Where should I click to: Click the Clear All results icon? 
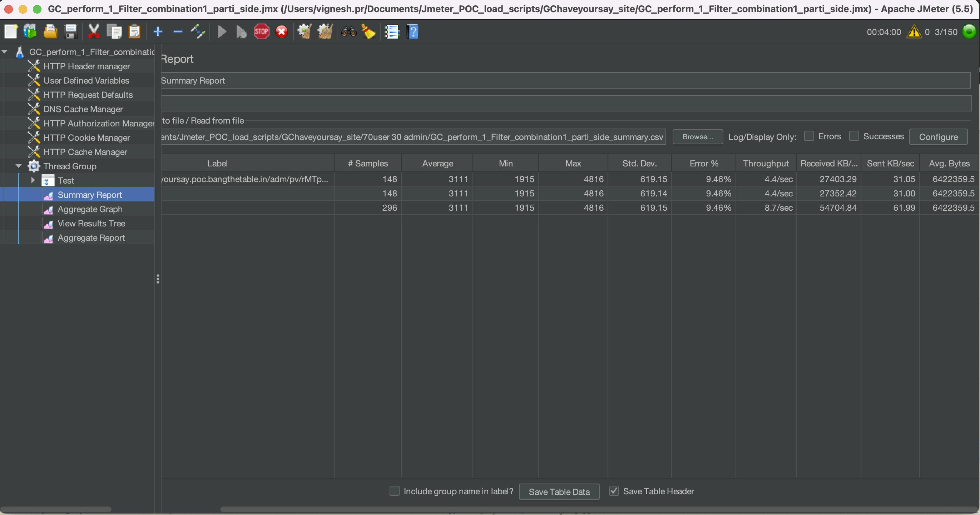[x=325, y=31]
